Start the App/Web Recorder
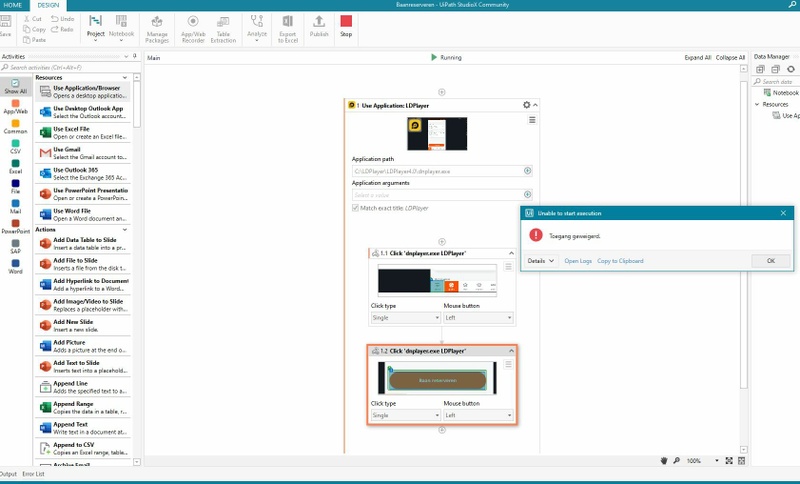 point(193,29)
